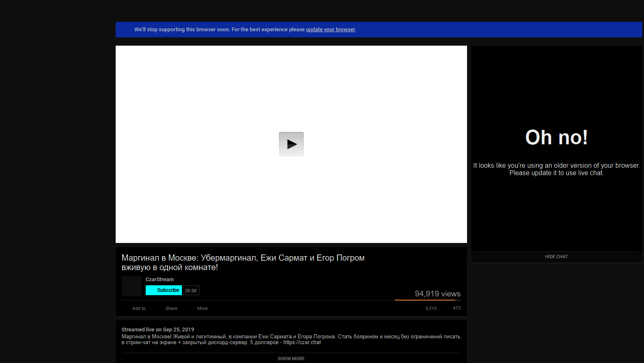The width and height of the screenshot is (644, 363).
Task: Open the Add to menu
Action: 139,308
